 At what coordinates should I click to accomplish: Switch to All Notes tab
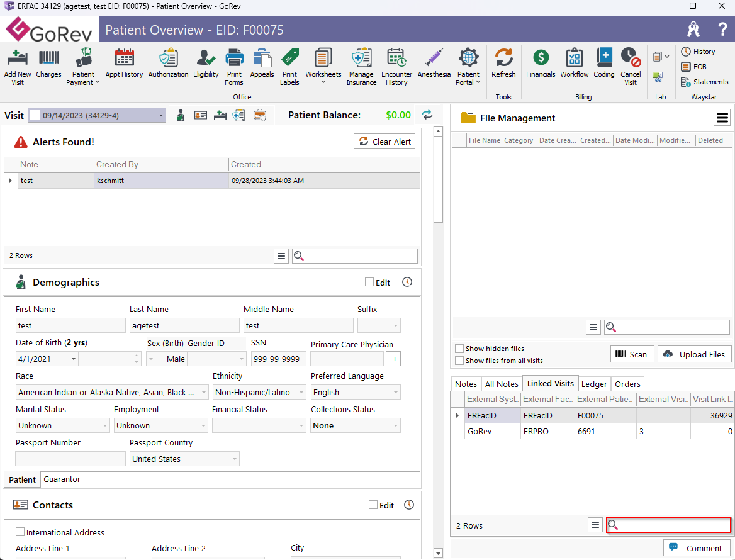point(502,384)
